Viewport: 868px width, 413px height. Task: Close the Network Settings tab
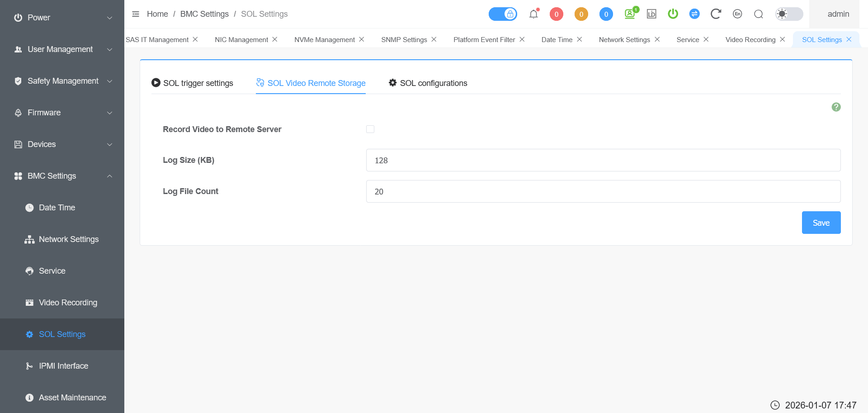coord(657,39)
